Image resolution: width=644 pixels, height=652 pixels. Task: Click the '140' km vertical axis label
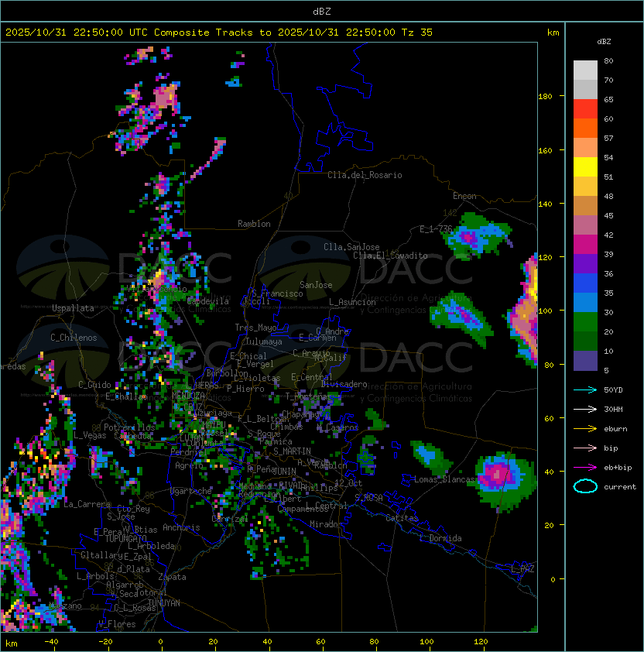point(545,204)
